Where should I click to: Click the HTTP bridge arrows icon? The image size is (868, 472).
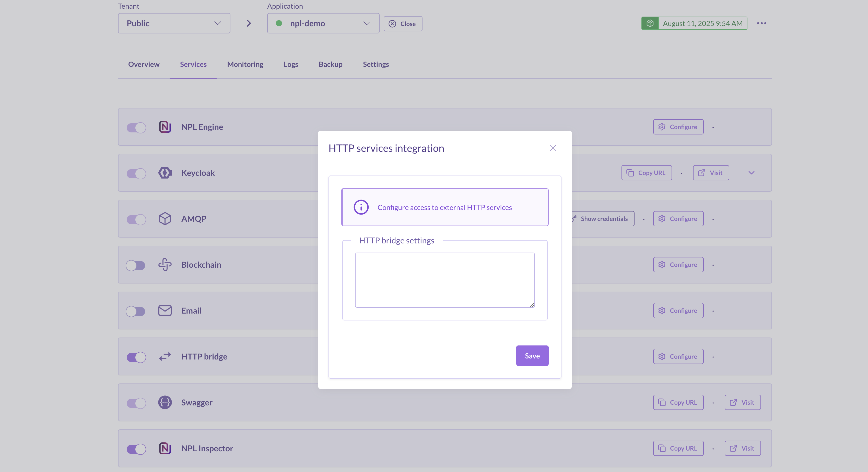[165, 356]
